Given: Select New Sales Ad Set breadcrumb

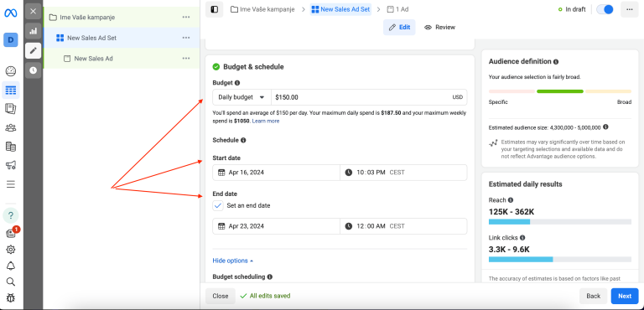Looking at the screenshot, I should click(x=340, y=9).
